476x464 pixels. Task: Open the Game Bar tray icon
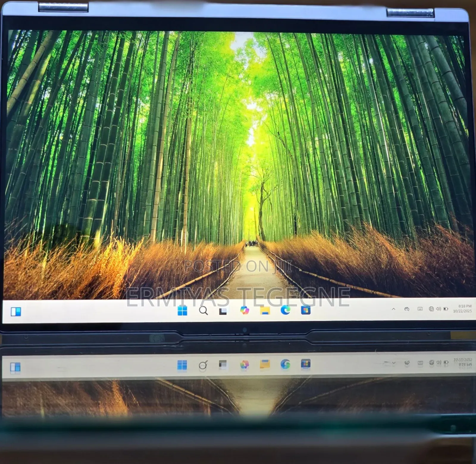[x=407, y=309]
